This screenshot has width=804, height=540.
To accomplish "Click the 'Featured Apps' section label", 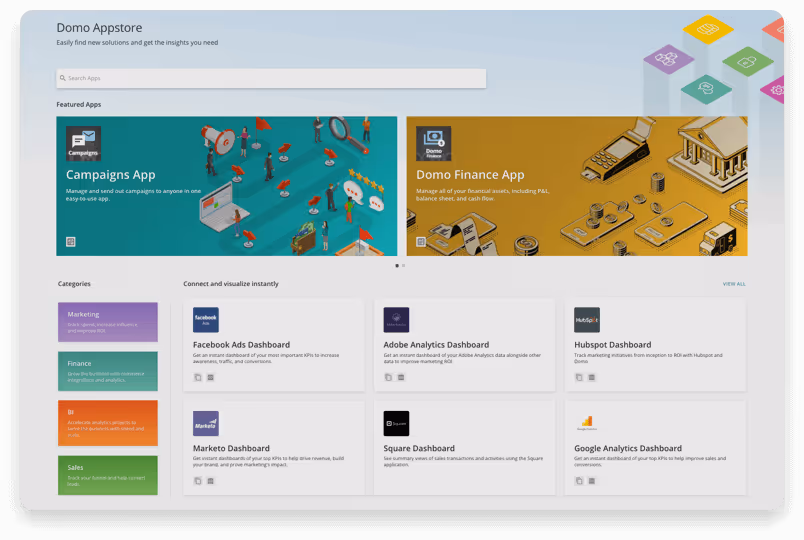I will (79, 105).
